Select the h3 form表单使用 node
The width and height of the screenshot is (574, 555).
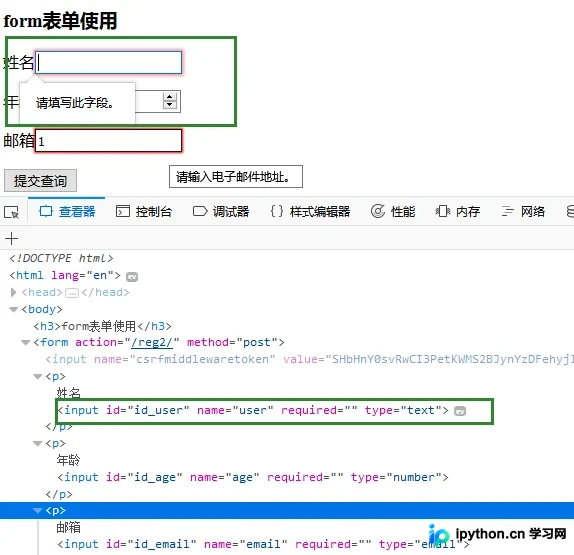click(102, 326)
